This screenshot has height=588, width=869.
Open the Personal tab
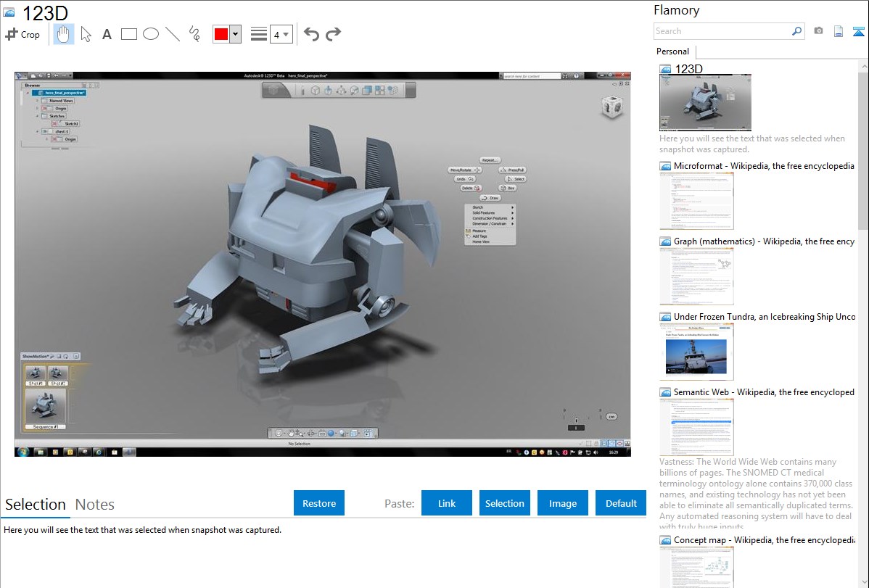(x=673, y=51)
